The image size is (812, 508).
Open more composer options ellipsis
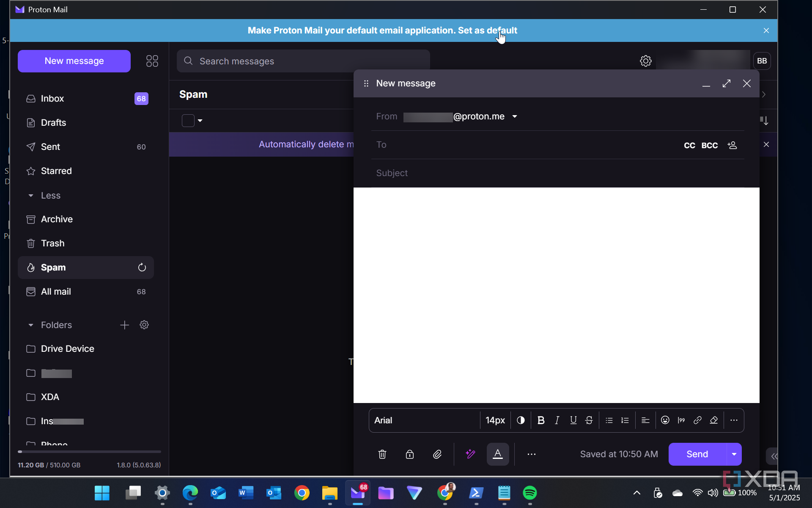[532, 454]
